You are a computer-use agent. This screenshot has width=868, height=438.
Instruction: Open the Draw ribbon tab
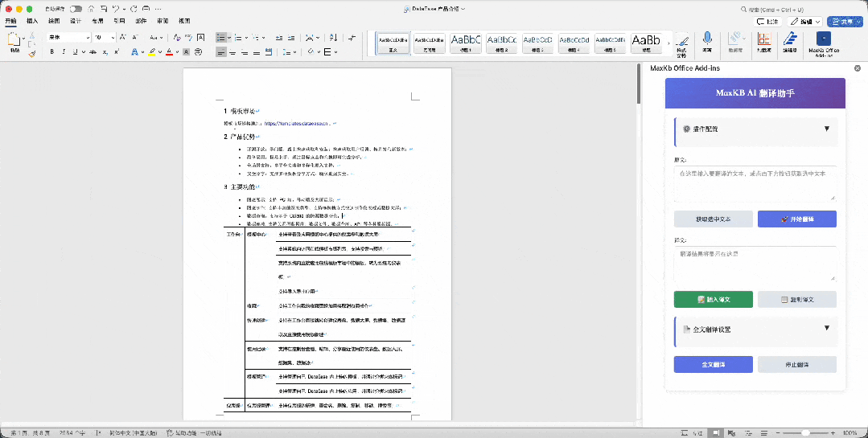click(54, 21)
